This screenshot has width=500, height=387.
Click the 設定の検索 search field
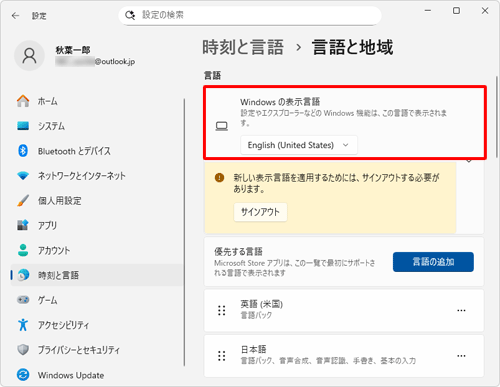(x=250, y=15)
